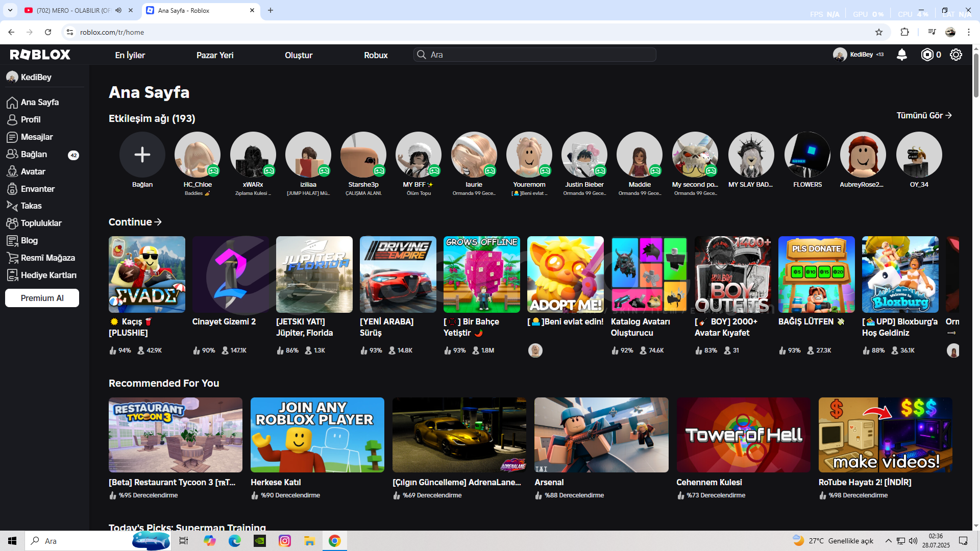The height and width of the screenshot is (551, 980).
Task: Open Driving Empire game thumbnail
Action: [398, 274]
